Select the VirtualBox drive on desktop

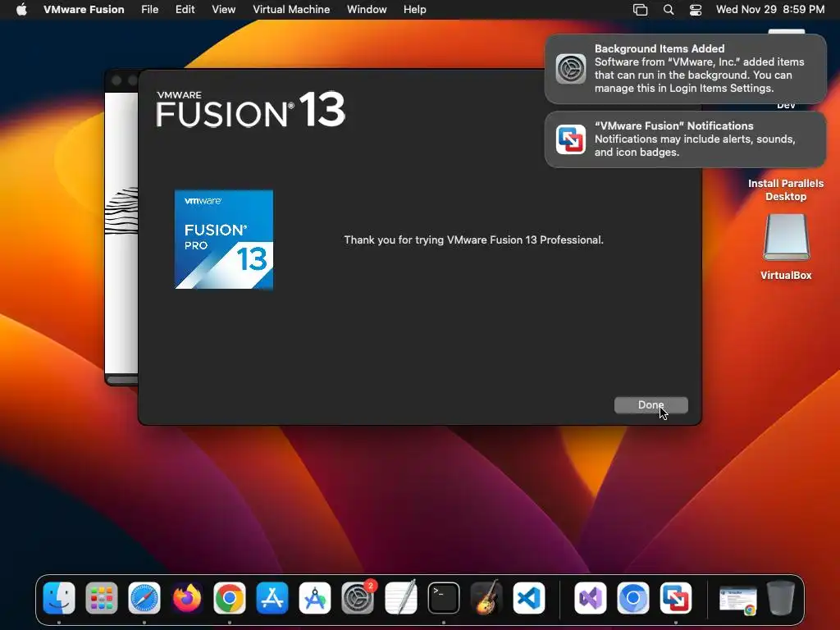[x=786, y=237]
